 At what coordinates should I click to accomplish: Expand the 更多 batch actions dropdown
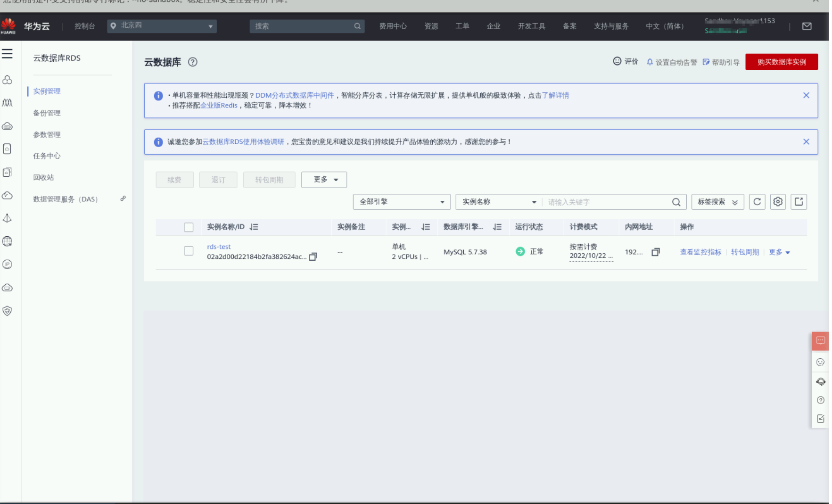point(324,180)
